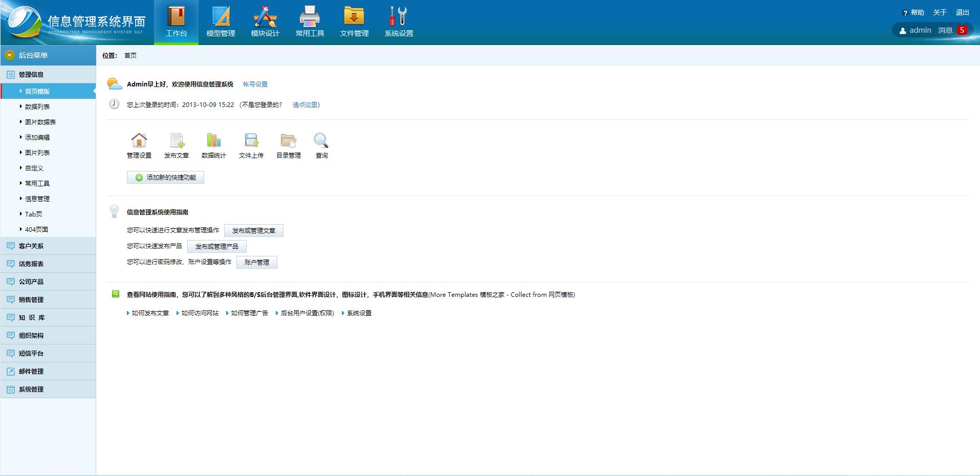
Task: Collapse the 后台菜单 sidebar header arrow
Action: click(x=9, y=55)
